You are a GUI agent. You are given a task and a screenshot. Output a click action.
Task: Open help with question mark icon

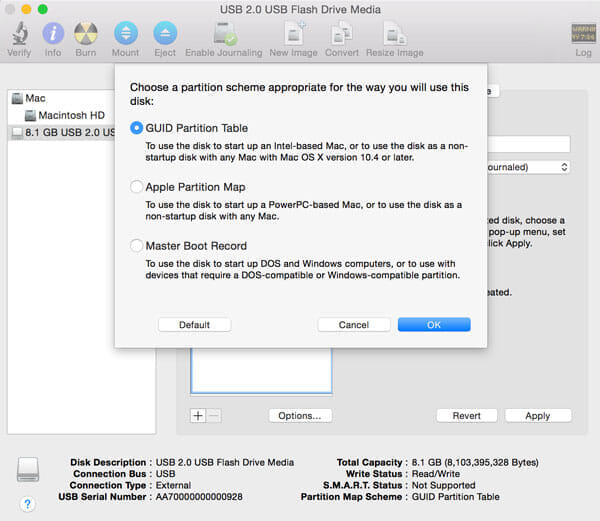click(27, 503)
